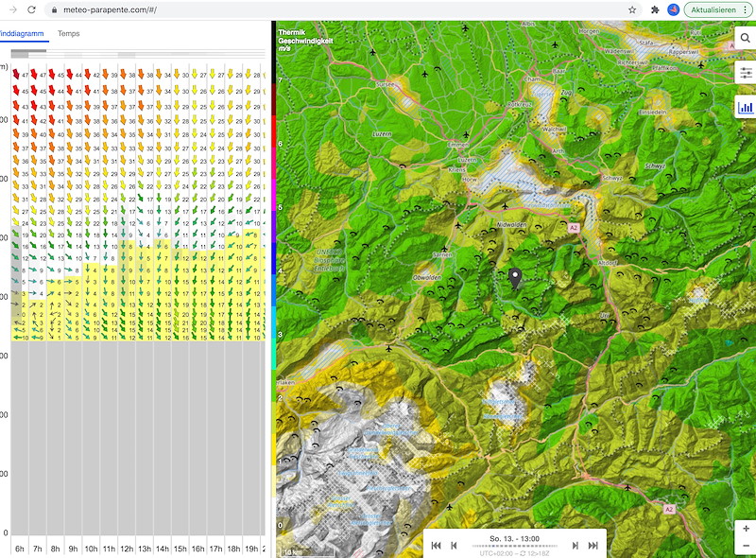
Task: Click the black location pin on map
Action: [515, 279]
